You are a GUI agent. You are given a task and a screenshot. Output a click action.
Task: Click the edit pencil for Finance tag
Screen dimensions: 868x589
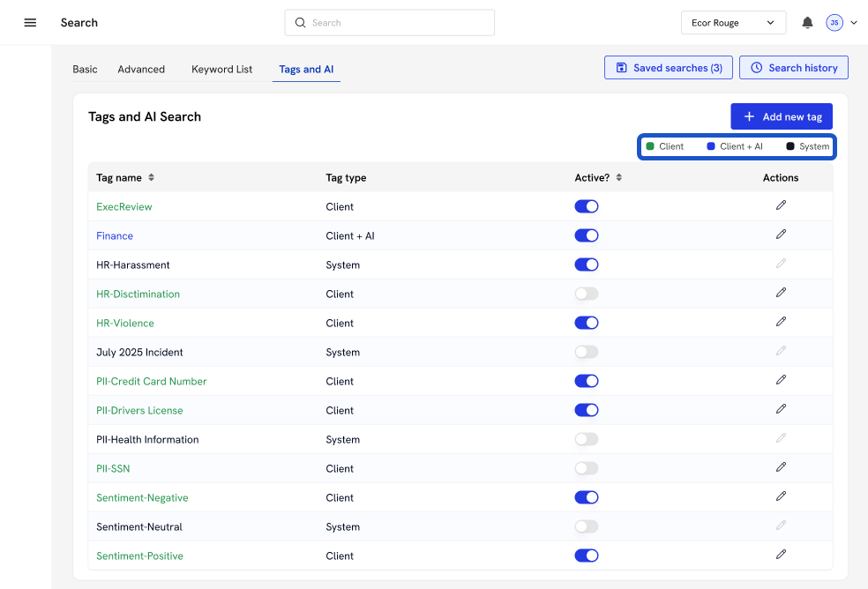pos(781,235)
